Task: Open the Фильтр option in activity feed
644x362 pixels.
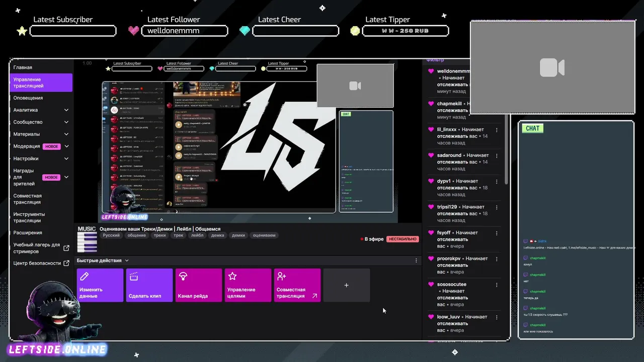Action: (435, 60)
